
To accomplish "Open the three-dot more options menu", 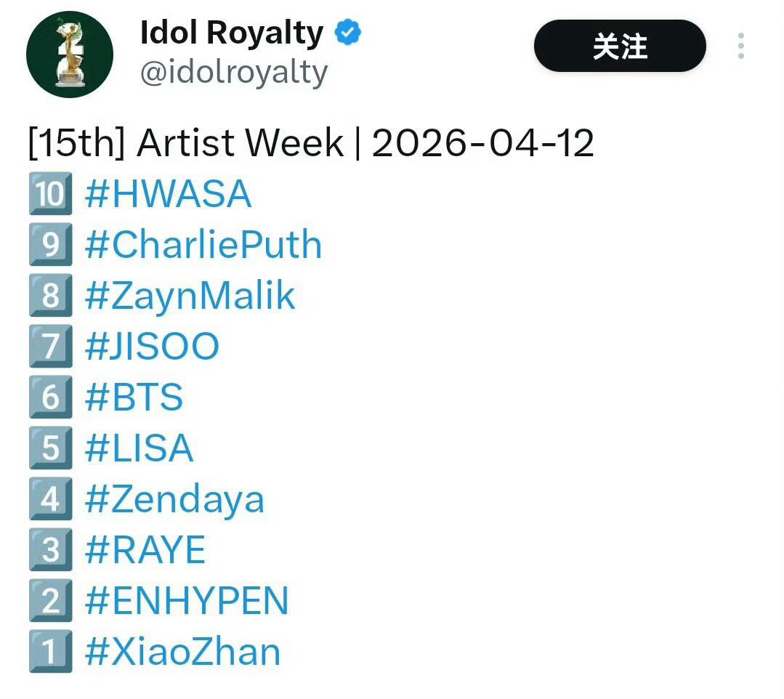I will click(x=741, y=47).
